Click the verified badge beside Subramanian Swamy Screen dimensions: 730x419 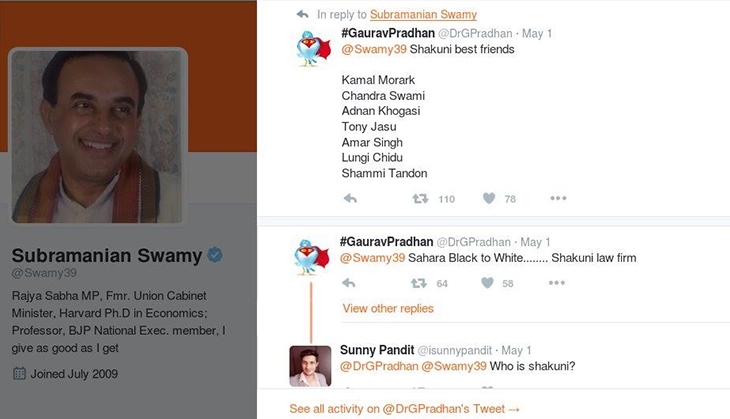215,255
